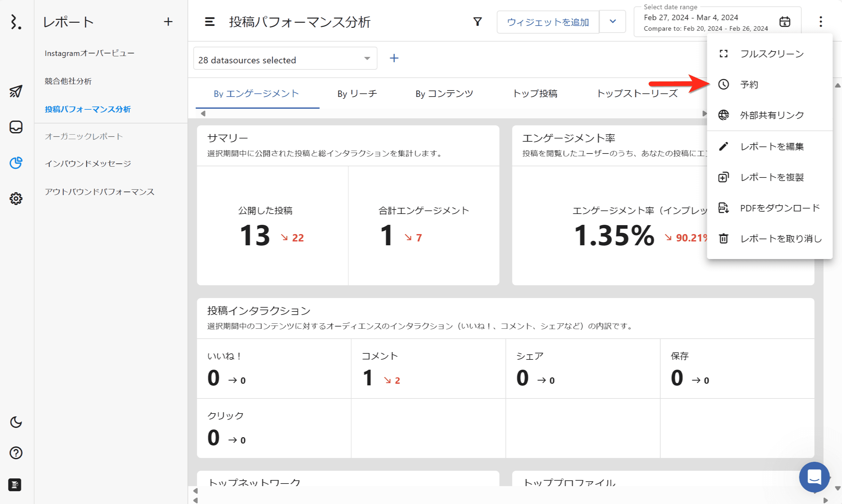Toggle the hamburger sidebar menu

(210, 22)
